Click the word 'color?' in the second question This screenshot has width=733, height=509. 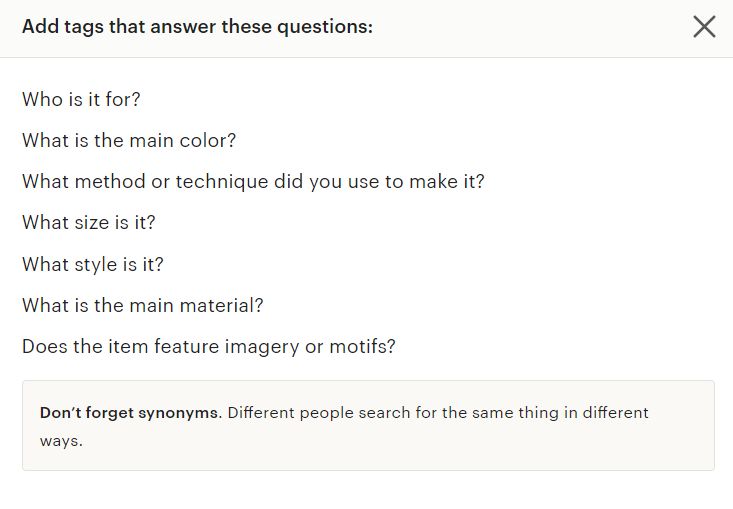coord(207,141)
